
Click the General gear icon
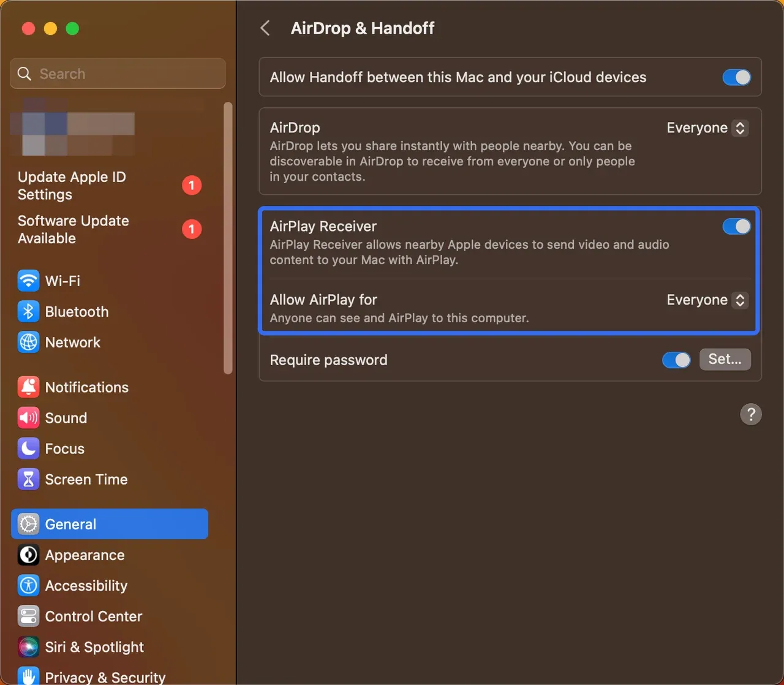click(28, 524)
